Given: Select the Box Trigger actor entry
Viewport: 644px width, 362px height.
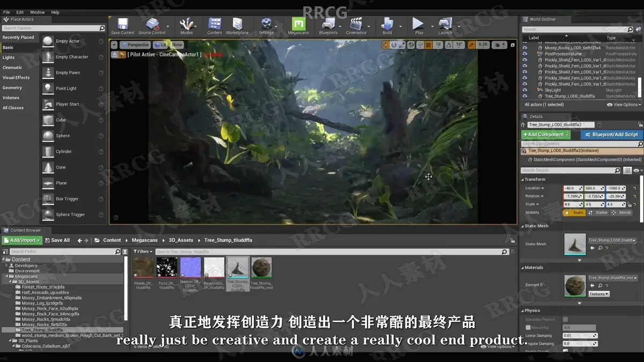Looking at the screenshot, I should tap(72, 199).
